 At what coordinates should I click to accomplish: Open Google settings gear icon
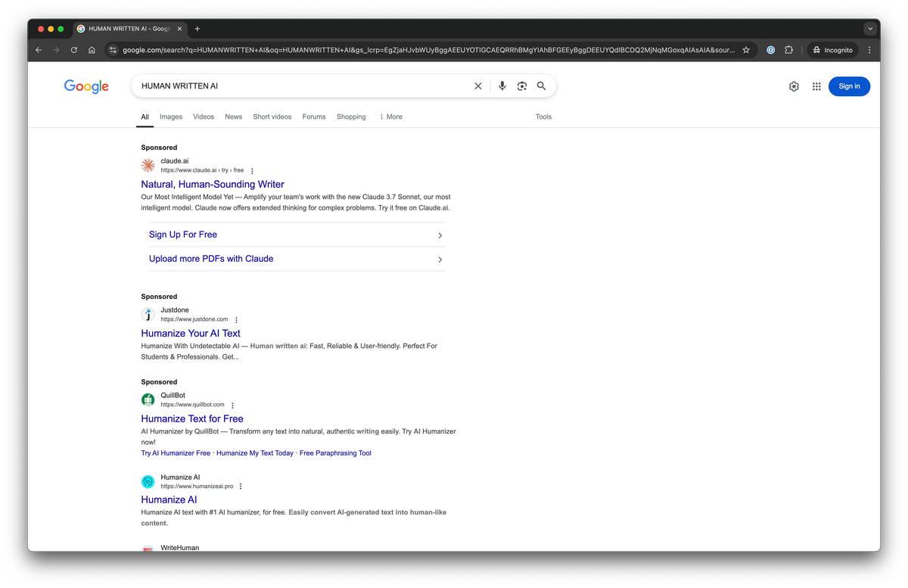(x=794, y=86)
